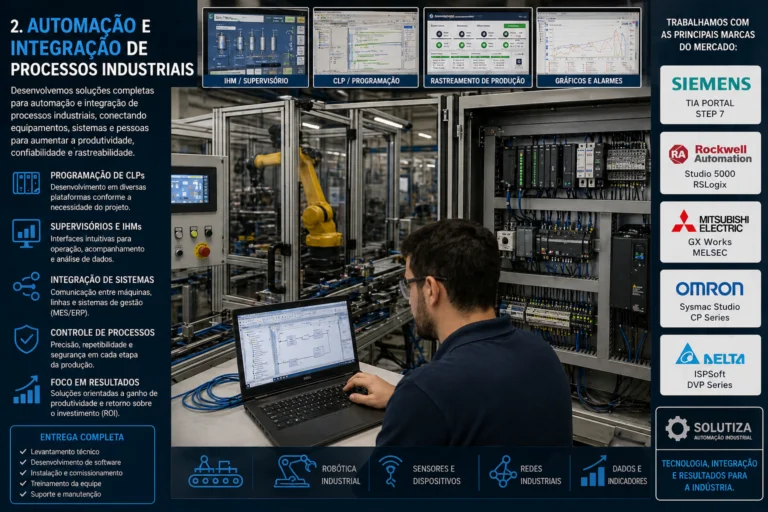Select the Siemens TIA Portal STEP 7 card
Screen dimensions: 768x512
(x=710, y=95)
